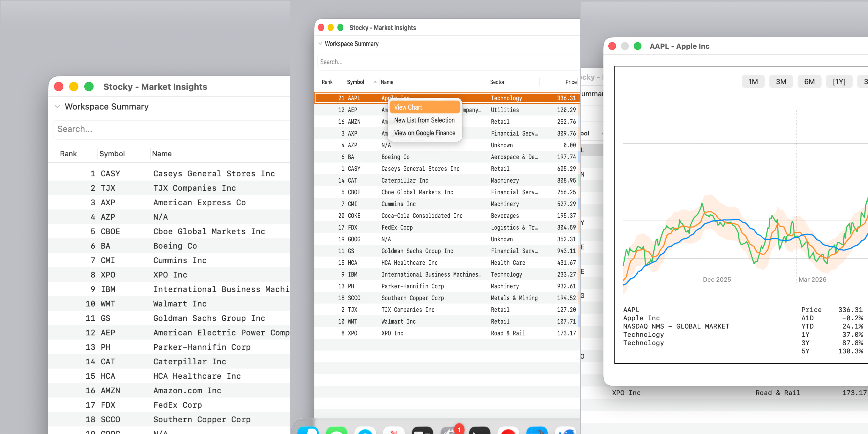Sort the middle table by the Sector column
This screenshot has height=434, width=868.
tap(497, 82)
